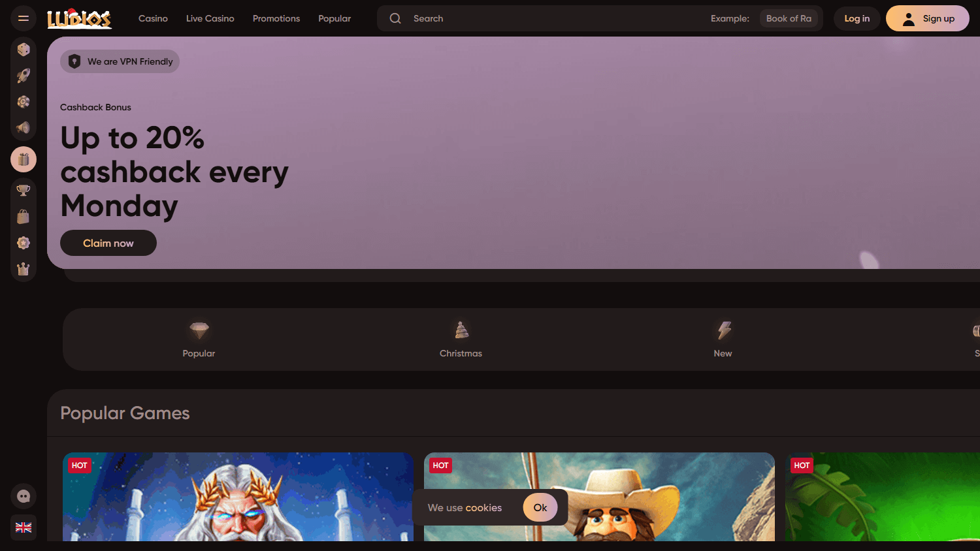
Task: Open the UK flag language selector
Action: click(24, 527)
